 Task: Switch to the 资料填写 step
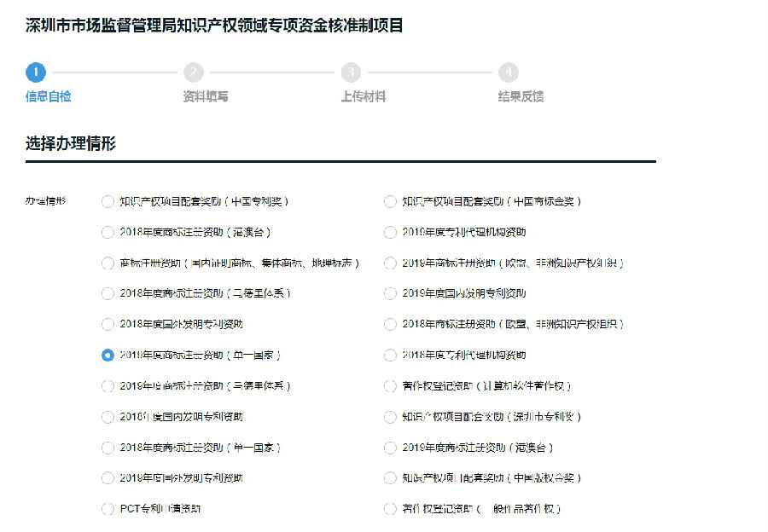[206, 96]
